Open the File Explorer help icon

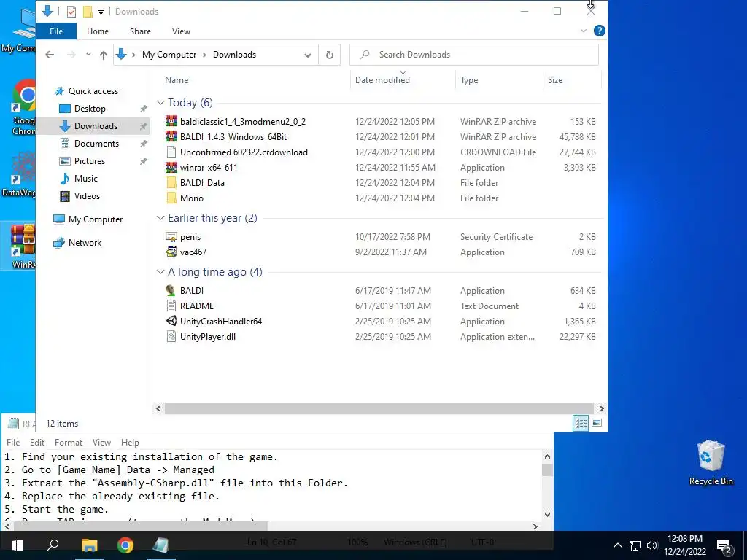[x=600, y=31]
